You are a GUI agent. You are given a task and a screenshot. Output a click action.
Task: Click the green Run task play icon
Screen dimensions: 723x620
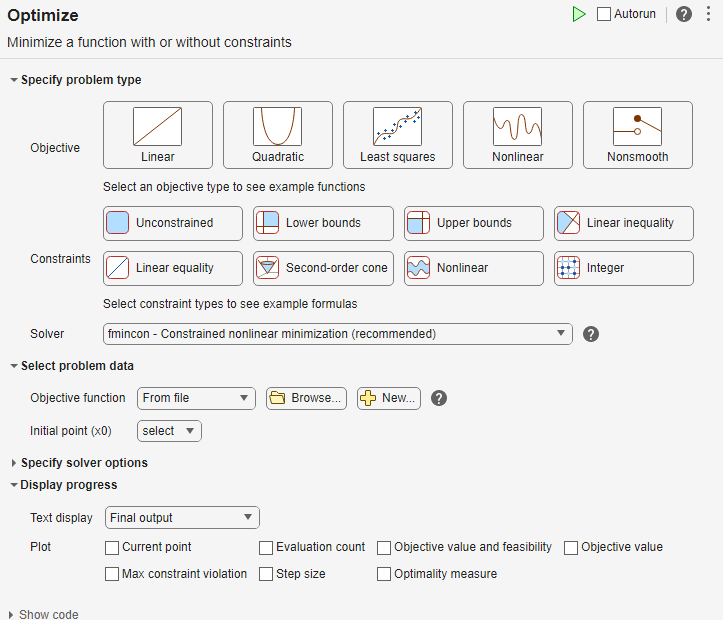[x=579, y=14]
